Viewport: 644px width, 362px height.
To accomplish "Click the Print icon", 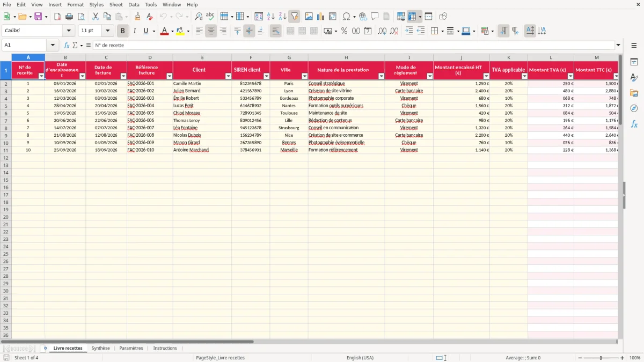I will click(x=69, y=17).
